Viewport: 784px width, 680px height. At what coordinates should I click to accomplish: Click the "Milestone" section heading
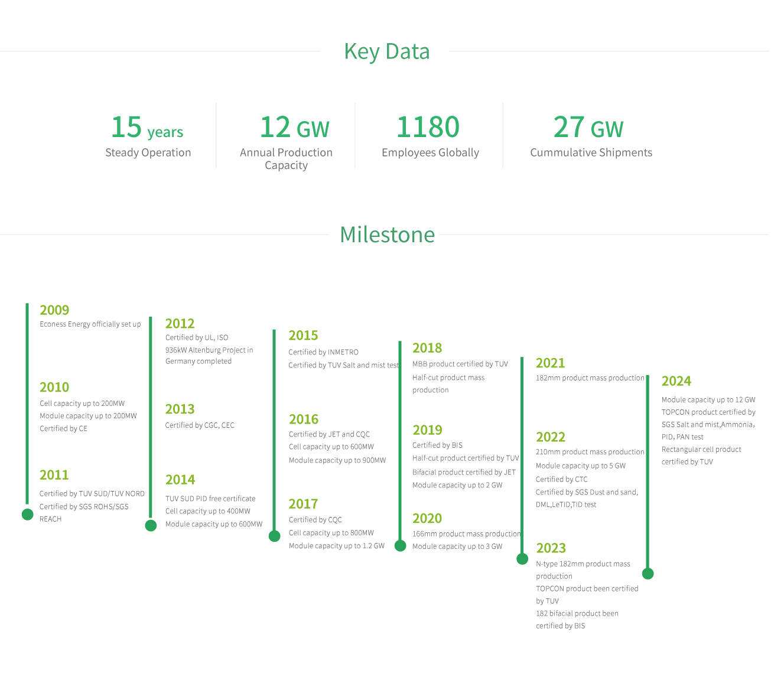[387, 235]
